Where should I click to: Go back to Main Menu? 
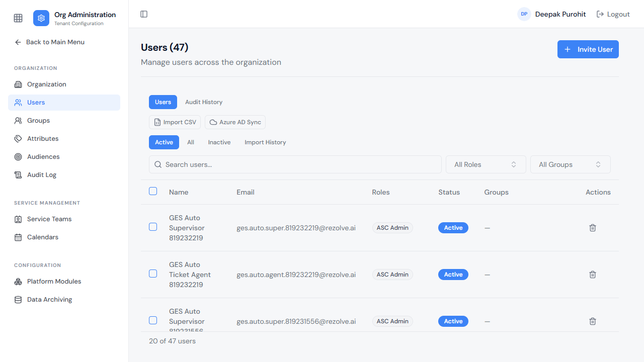(x=49, y=42)
